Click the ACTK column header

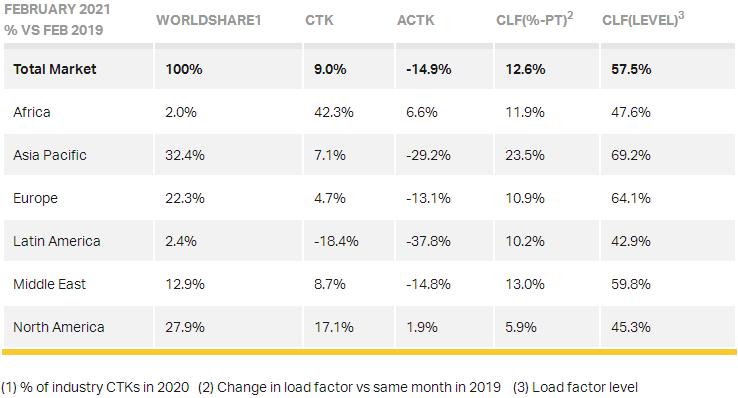click(416, 20)
